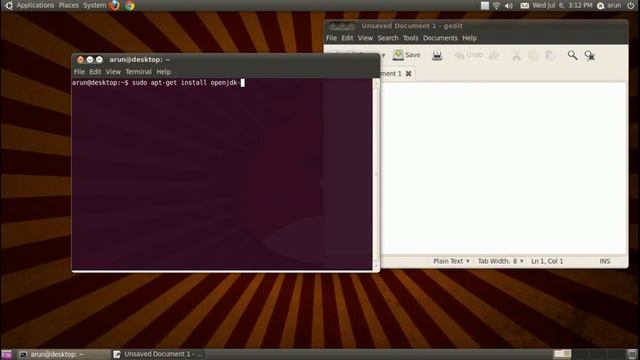
Task: Click the Save icon in gedit toolbar
Action: pos(398,55)
